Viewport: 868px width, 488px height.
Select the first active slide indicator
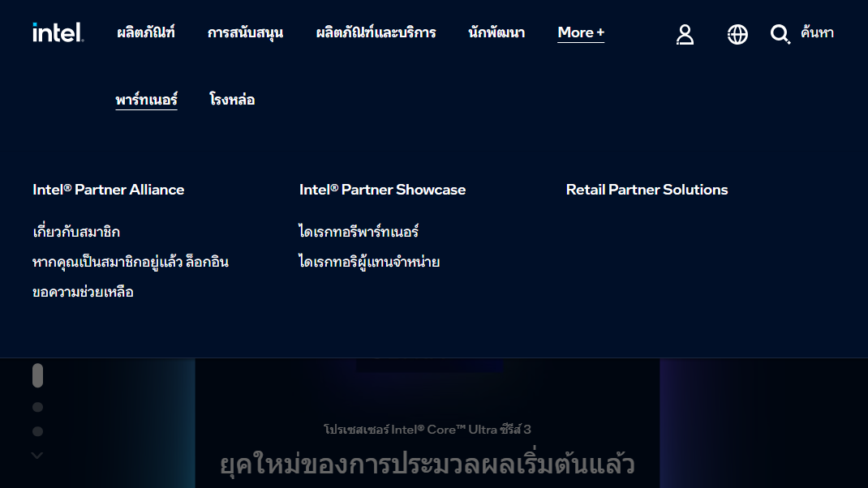click(x=37, y=375)
